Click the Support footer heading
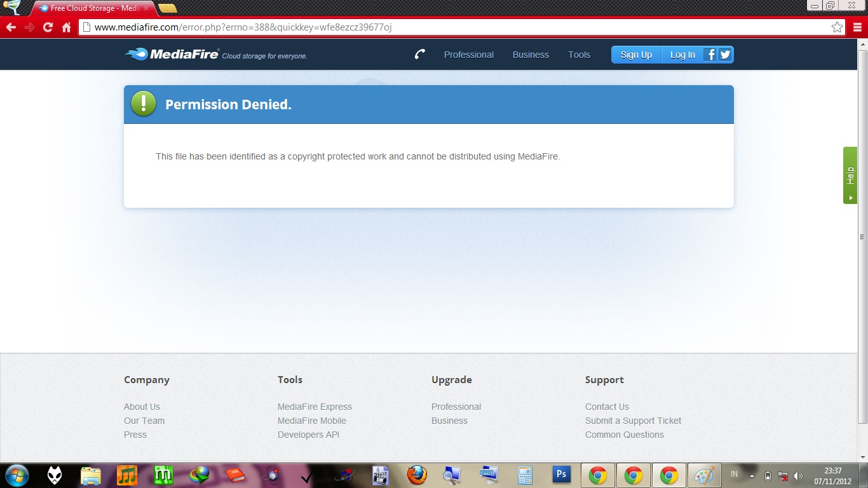 604,380
